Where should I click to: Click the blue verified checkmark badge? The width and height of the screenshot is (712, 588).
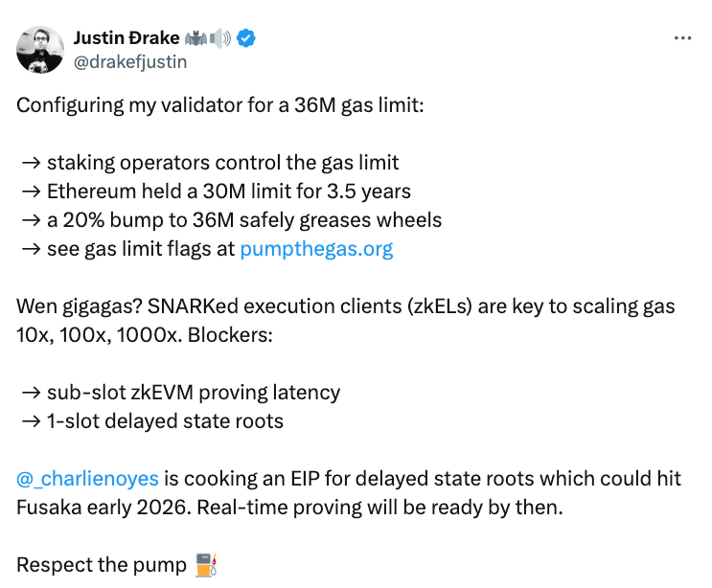[245, 38]
